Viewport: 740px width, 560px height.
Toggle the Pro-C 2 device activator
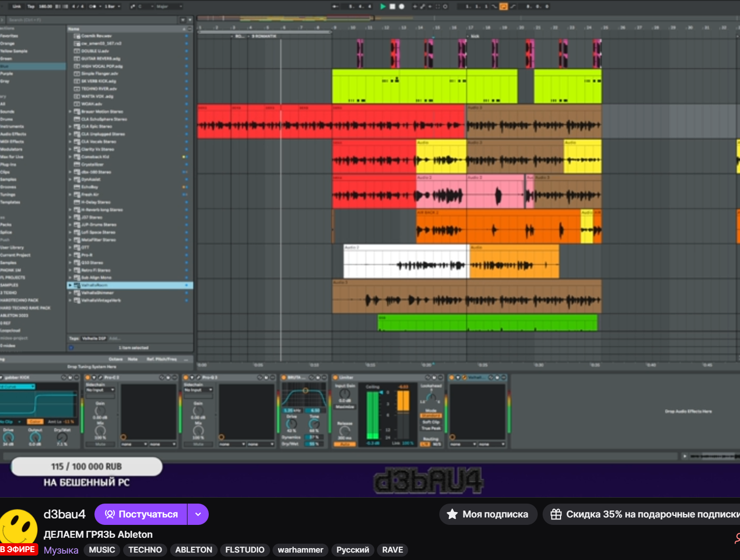point(88,377)
